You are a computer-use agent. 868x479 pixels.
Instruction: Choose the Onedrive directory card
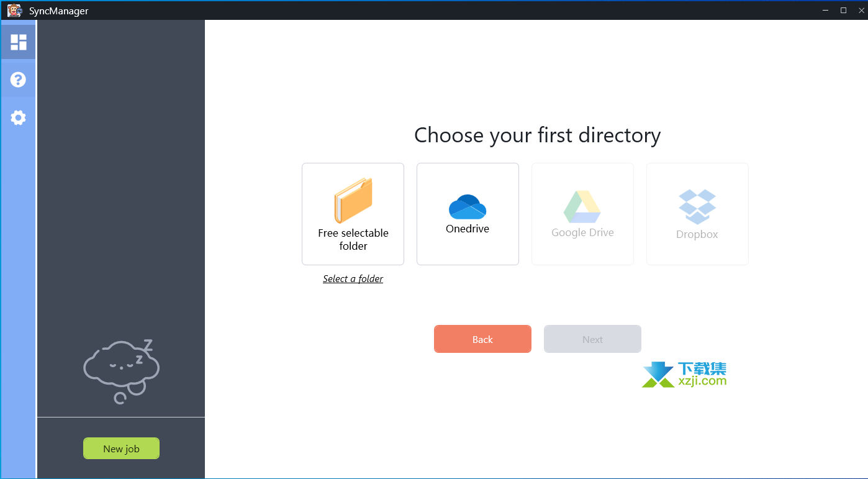tap(468, 214)
